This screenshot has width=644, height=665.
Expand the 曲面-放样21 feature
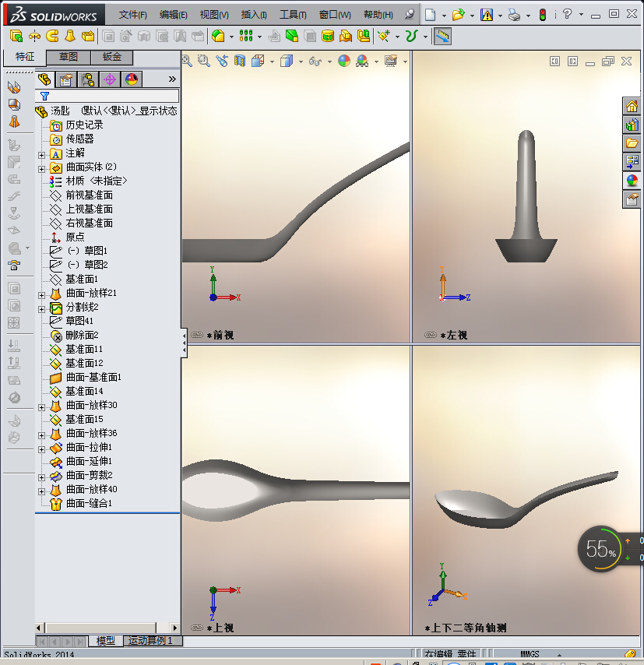point(41,295)
